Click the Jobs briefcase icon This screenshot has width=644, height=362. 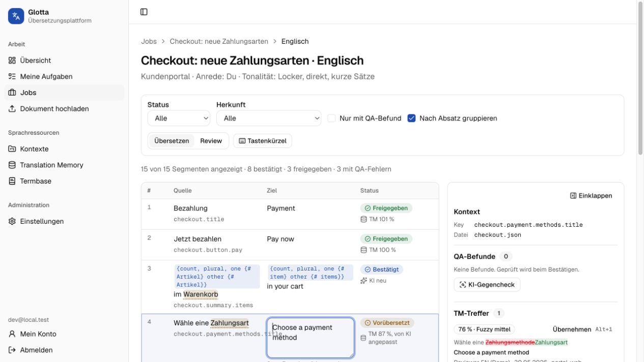[12, 93]
